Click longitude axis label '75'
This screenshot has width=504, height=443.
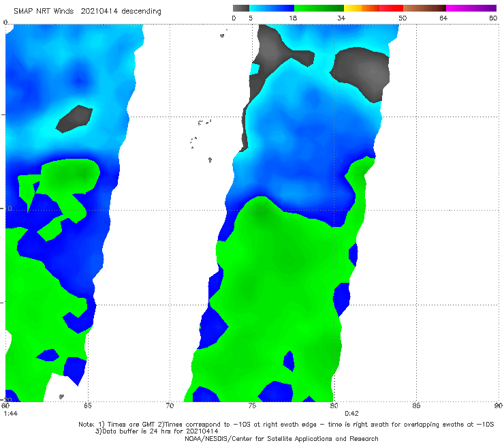click(x=252, y=406)
